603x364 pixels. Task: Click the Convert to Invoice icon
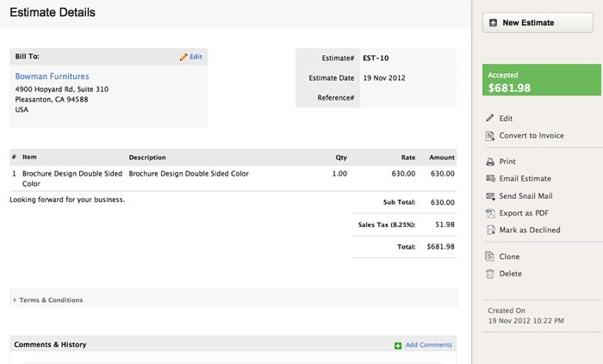point(489,136)
